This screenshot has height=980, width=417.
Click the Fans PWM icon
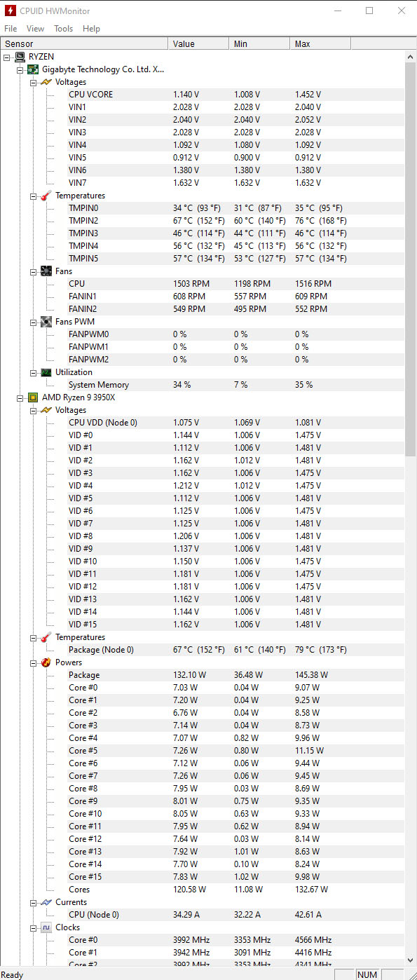(x=46, y=322)
